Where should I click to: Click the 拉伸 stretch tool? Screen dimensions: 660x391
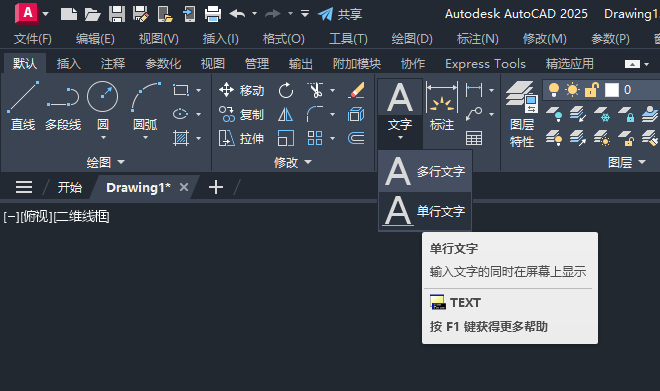(x=242, y=138)
